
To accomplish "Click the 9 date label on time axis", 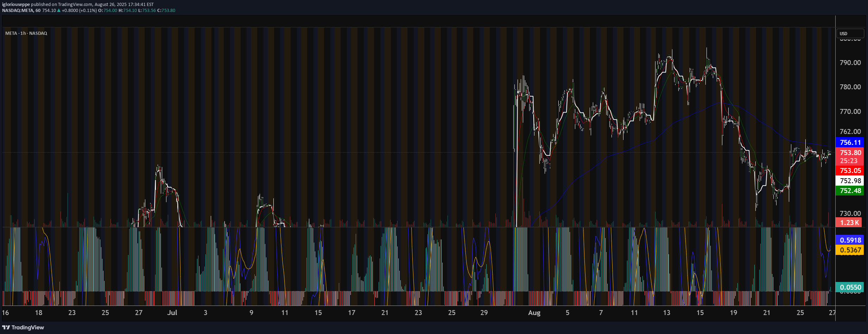I will (x=251, y=313).
